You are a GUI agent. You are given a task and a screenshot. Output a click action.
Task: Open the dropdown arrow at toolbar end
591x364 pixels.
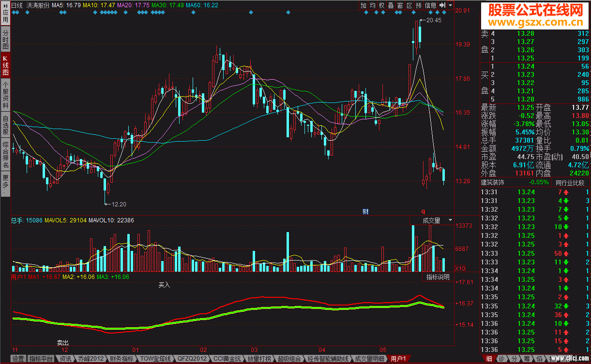tap(450, 5)
